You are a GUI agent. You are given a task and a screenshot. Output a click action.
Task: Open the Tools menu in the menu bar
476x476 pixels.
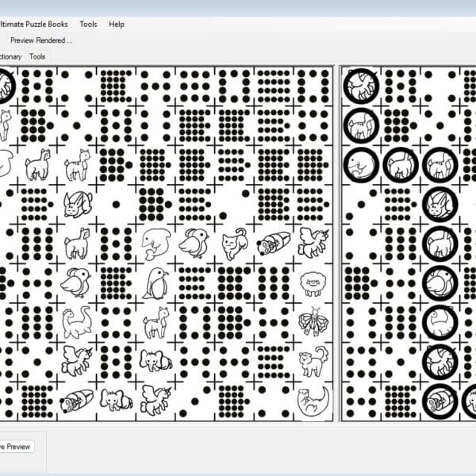(x=88, y=24)
